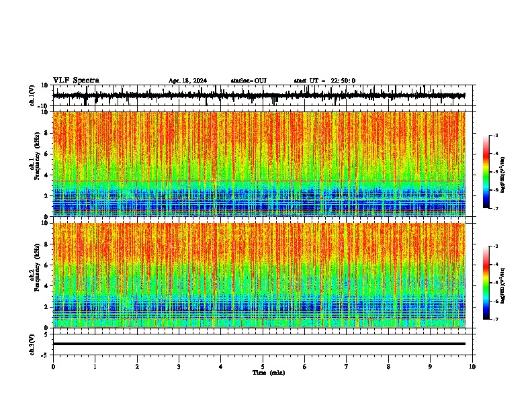This screenshot has width=532, height=411.
Task: Click the "4" kHz tick of ch.1 spectrogram
Action: 46,175
